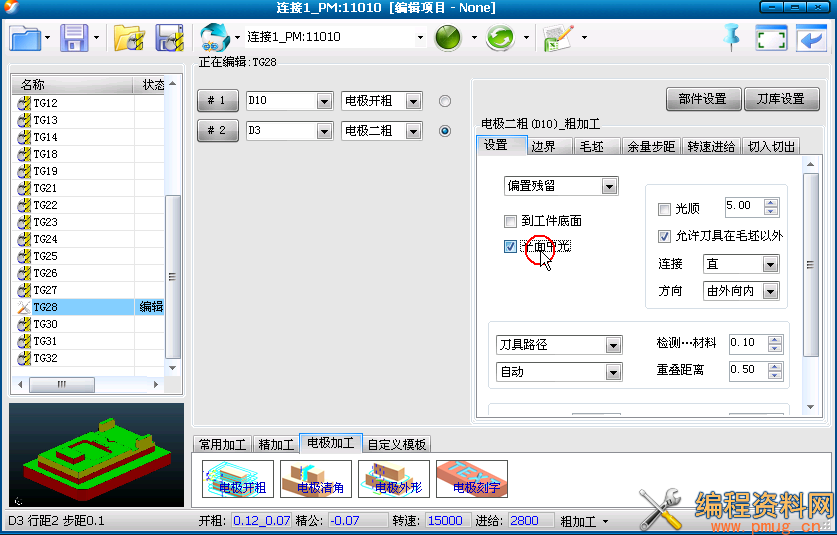Enable the 光顺 checkbox

coord(664,209)
